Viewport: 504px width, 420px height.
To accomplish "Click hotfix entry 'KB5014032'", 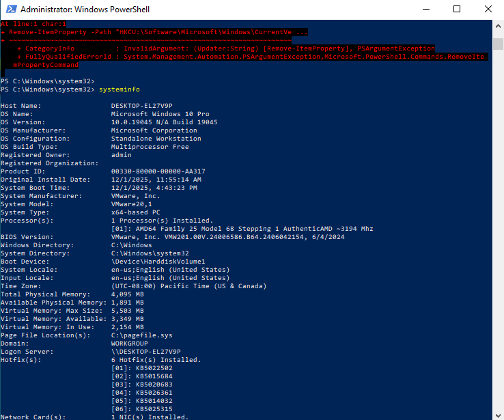I will point(154,401).
